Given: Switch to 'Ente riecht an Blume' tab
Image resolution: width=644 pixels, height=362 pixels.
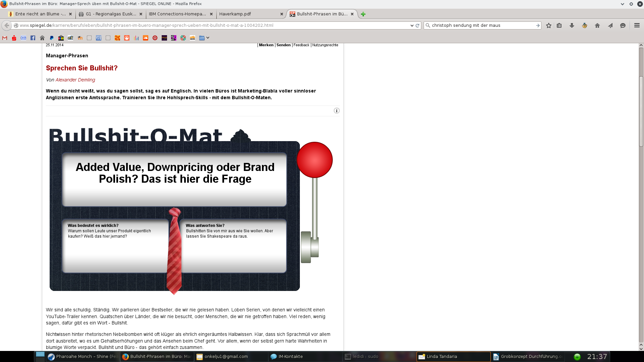Looking at the screenshot, I should tap(40, 14).
